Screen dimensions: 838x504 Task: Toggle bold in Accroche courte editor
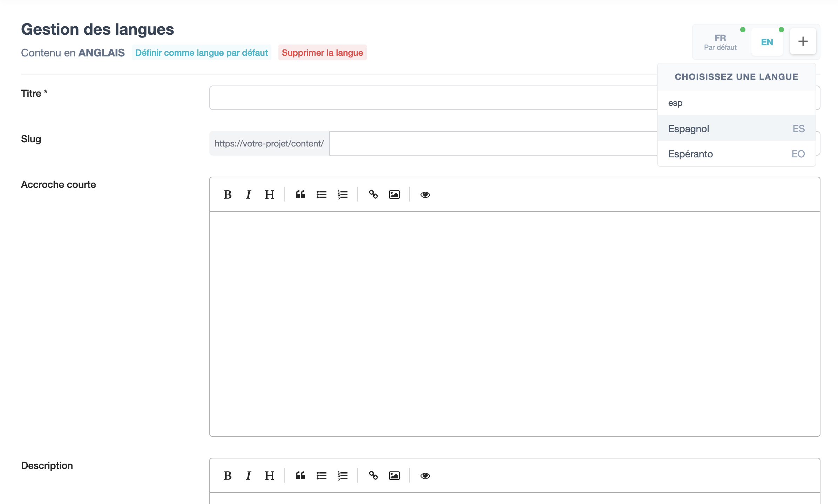click(x=228, y=195)
